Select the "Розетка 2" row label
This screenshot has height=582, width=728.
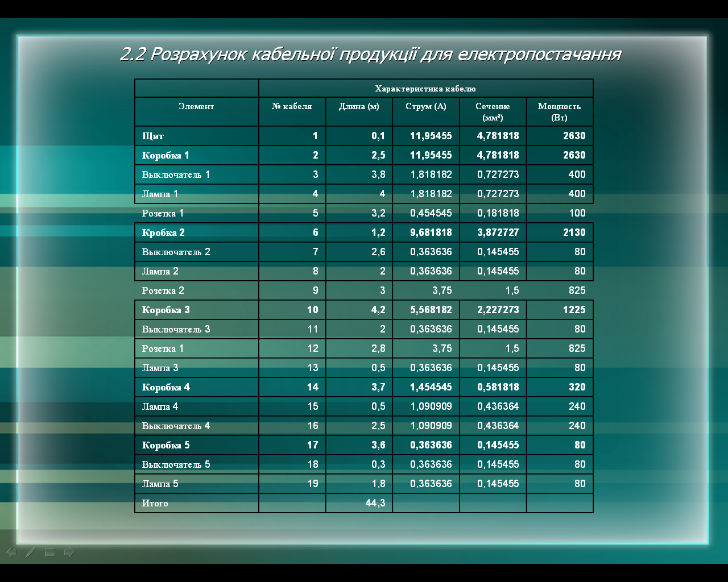pos(163,291)
